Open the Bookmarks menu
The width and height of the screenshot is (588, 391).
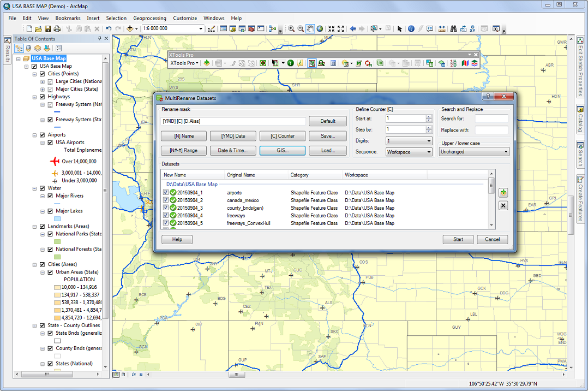[68, 18]
